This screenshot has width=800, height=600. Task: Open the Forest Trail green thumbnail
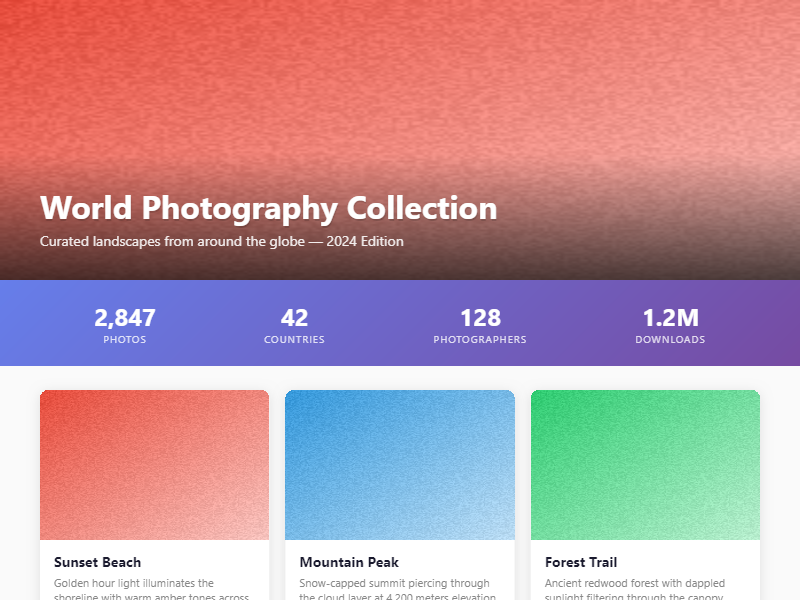coord(645,465)
